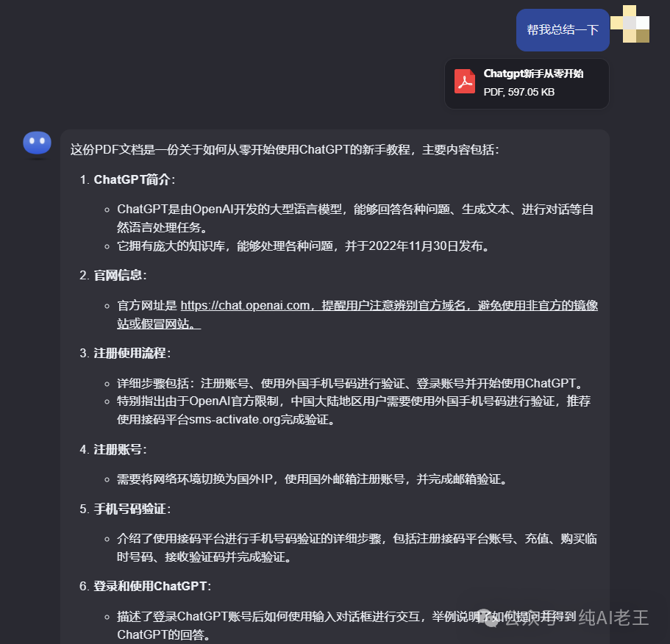The height and width of the screenshot is (644, 670).
Task: Click the 登录和使用ChatGPT section heading
Action: click(x=151, y=586)
